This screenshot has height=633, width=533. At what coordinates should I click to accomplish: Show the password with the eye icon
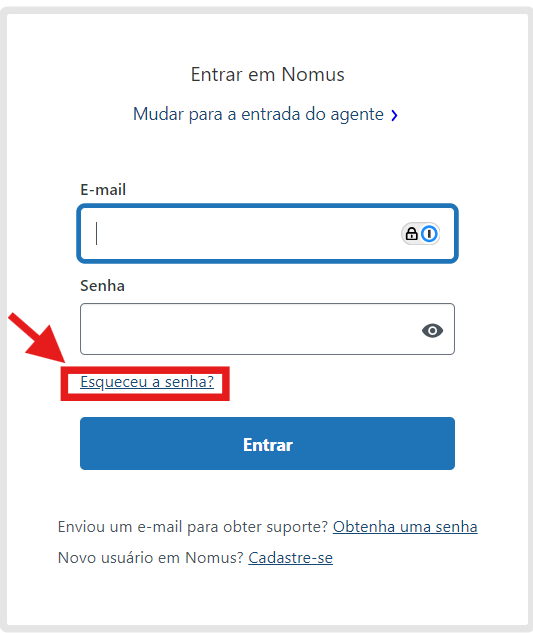[432, 331]
